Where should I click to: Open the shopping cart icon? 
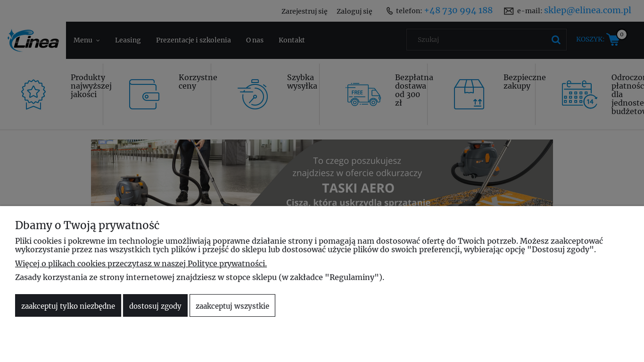[613, 39]
